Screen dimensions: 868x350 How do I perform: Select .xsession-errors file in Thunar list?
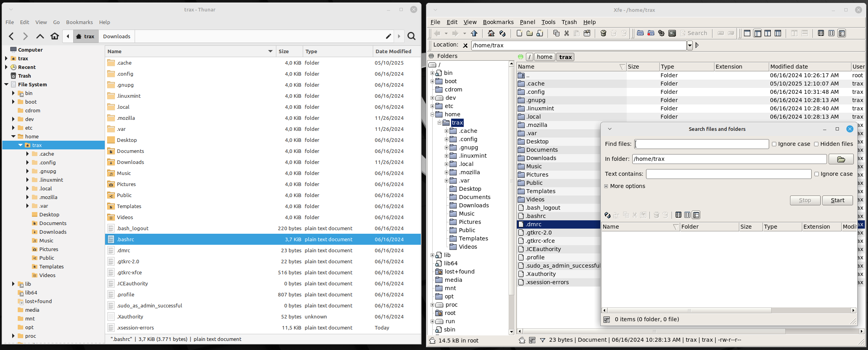point(263,328)
